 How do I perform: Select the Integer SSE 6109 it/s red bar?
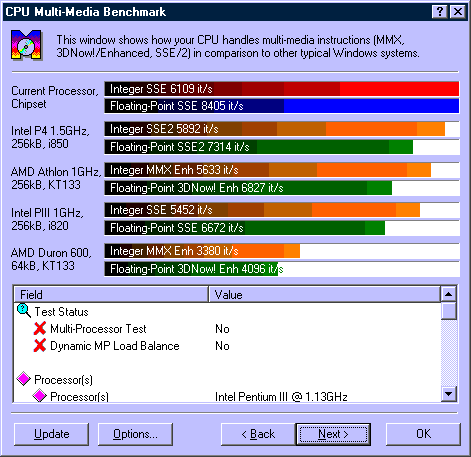coord(282,89)
